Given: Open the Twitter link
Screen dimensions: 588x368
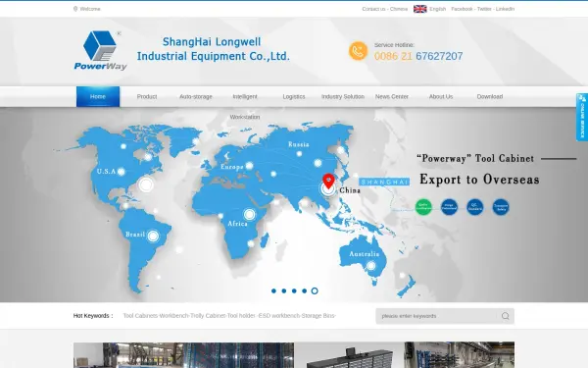Looking at the screenshot, I should click(484, 9).
